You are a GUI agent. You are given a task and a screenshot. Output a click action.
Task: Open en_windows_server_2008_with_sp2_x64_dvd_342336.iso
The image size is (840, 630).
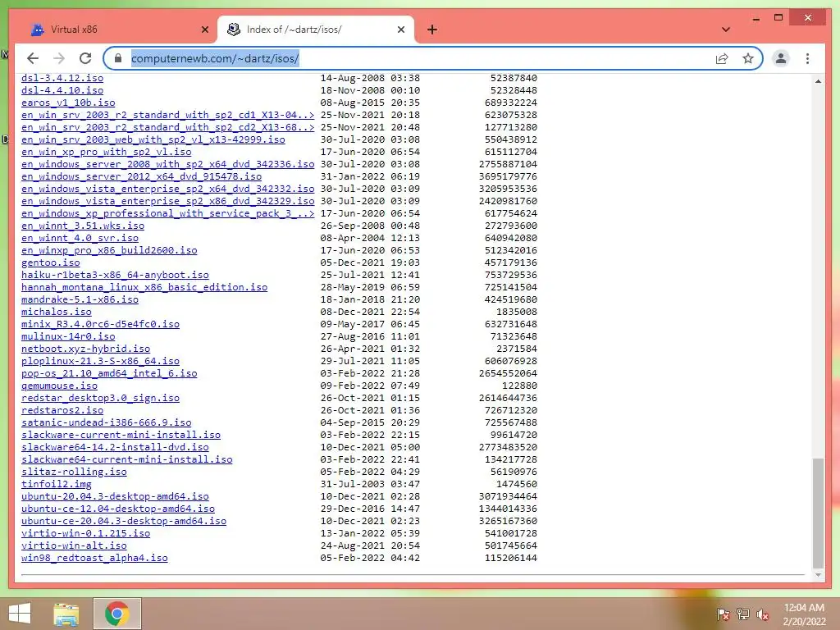coord(167,164)
